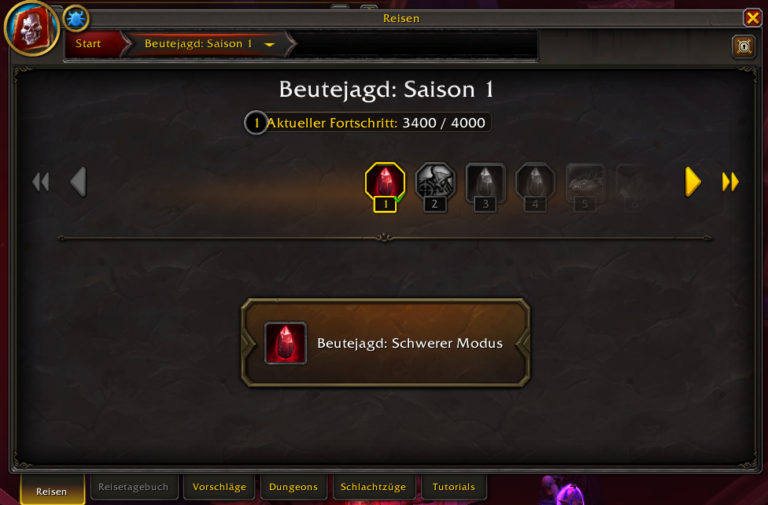
Task: Open the map icon button top right
Action: [x=744, y=47]
